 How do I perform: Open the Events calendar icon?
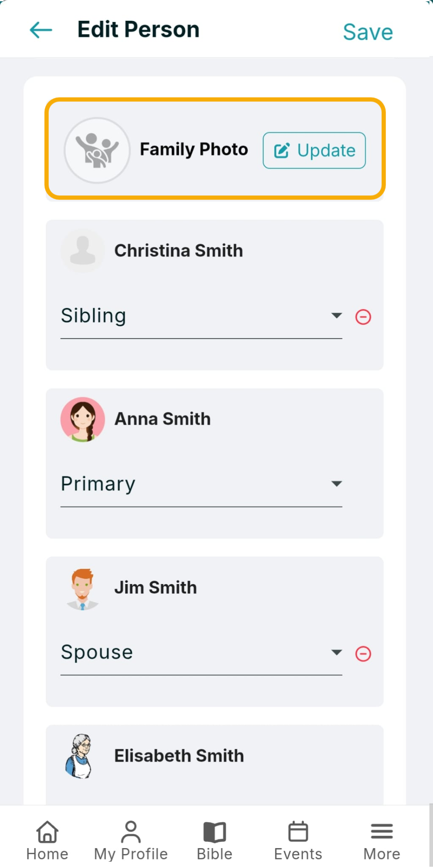(x=298, y=831)
